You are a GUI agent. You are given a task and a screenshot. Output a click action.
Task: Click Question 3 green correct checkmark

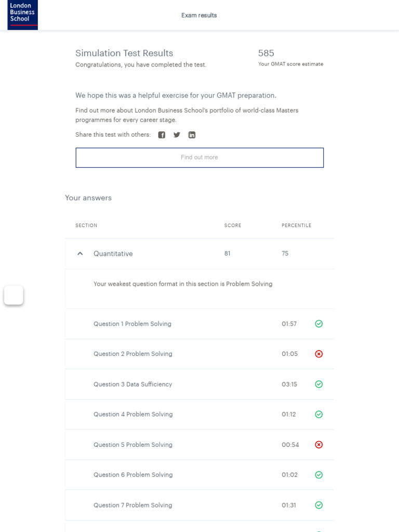(319, 384)
